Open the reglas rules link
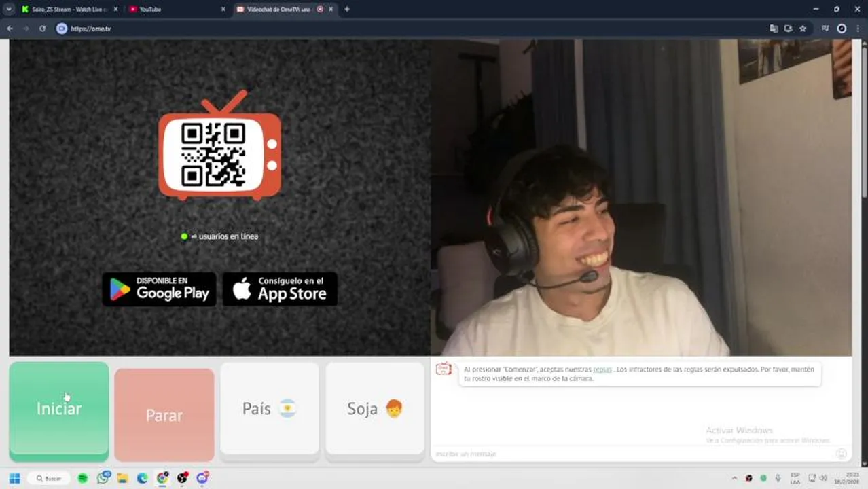Screen dimensions: 868x489 coord(602,369)
